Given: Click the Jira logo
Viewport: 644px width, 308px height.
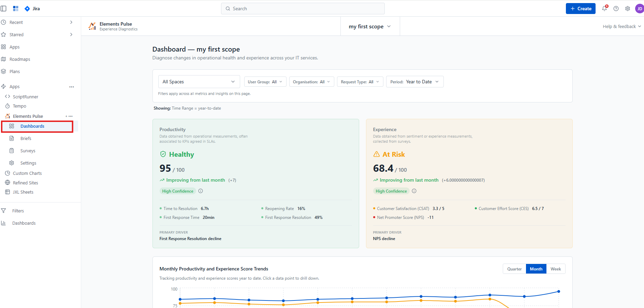Looking at the screenshot, I should tap(32, 9).
